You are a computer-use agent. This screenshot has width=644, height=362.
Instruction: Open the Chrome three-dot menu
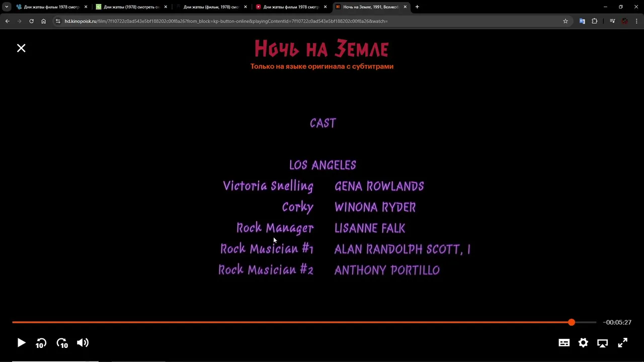coord(636,21)
